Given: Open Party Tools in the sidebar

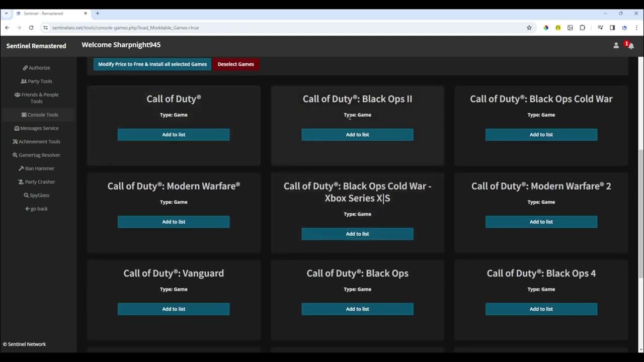Looking at the screenshot, I should point(36,81).
